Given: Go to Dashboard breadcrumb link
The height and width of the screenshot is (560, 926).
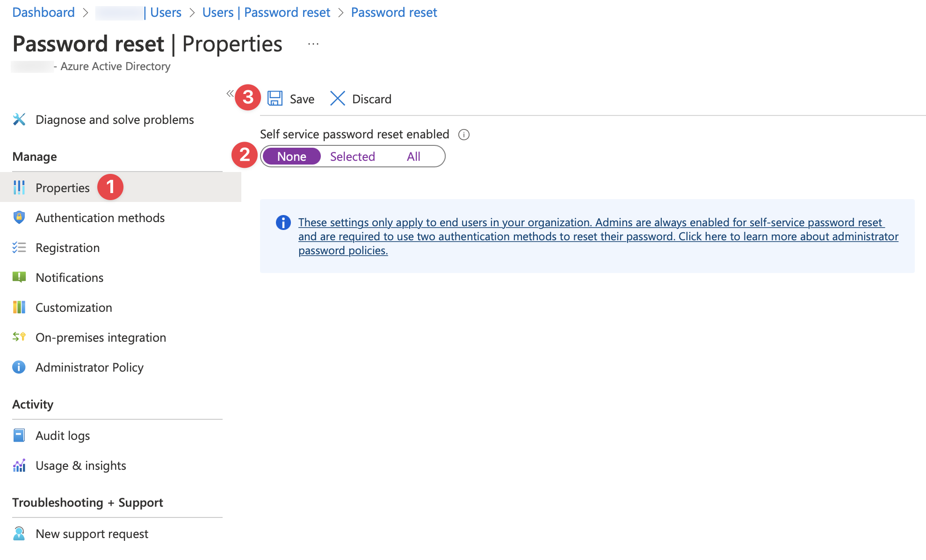Looking at the screenshot, I should pos(43,13).
